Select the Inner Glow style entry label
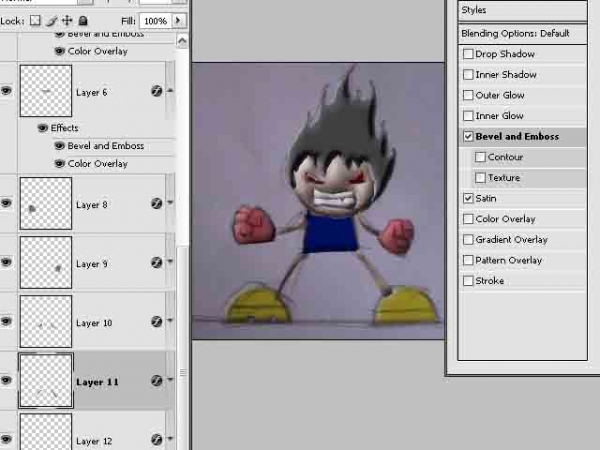The width and height of the screenshot is (600, 450). click(499, 116)
